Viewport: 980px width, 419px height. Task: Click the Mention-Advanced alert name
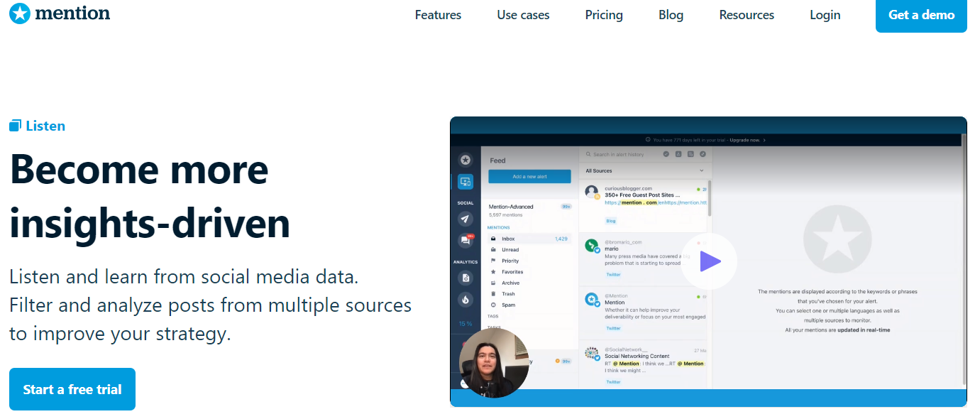click(x=511, y=207)
